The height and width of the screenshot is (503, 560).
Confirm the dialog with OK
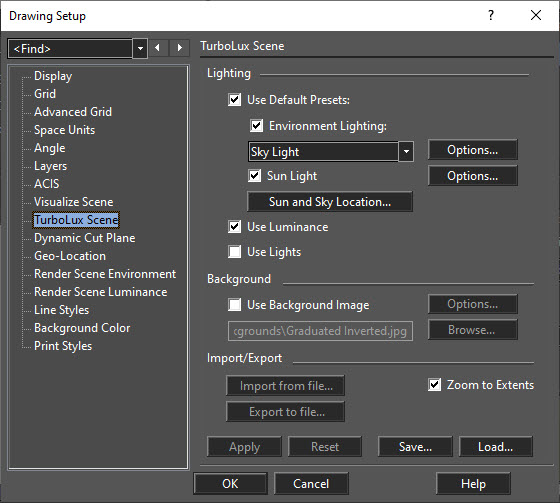coord(230,484)
